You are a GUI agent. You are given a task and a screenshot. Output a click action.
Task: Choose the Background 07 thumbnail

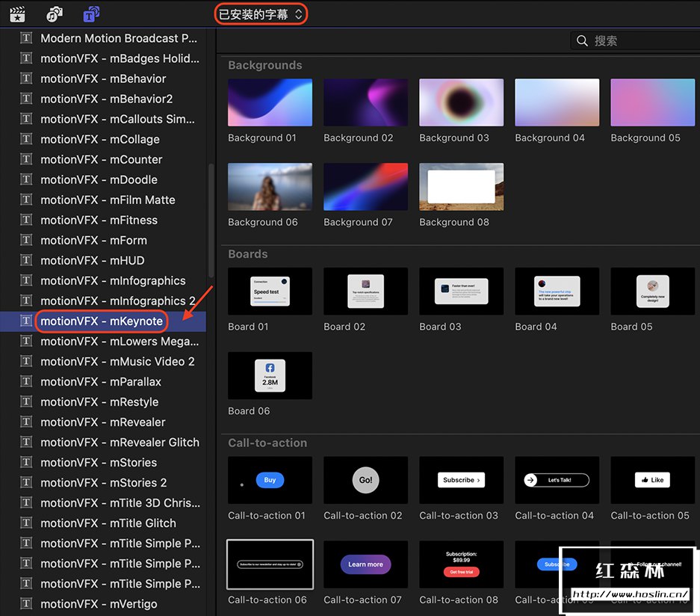tap(365, 187)
